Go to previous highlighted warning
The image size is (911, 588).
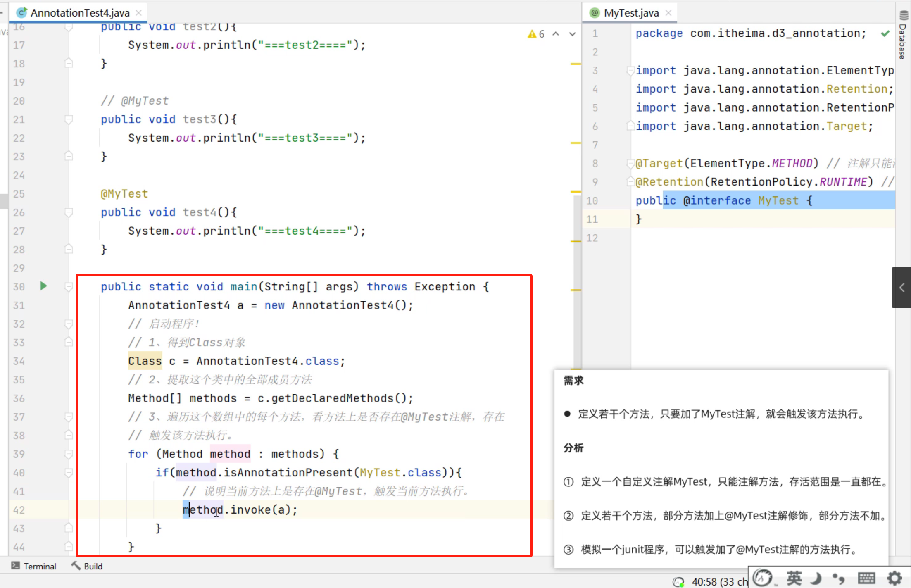pyautogui.click(x=556, y=34)
